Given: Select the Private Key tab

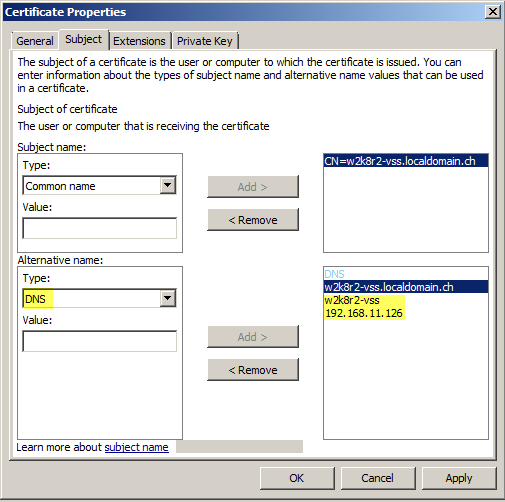Looking at the screenshot, I should click(x=205, y=41).
